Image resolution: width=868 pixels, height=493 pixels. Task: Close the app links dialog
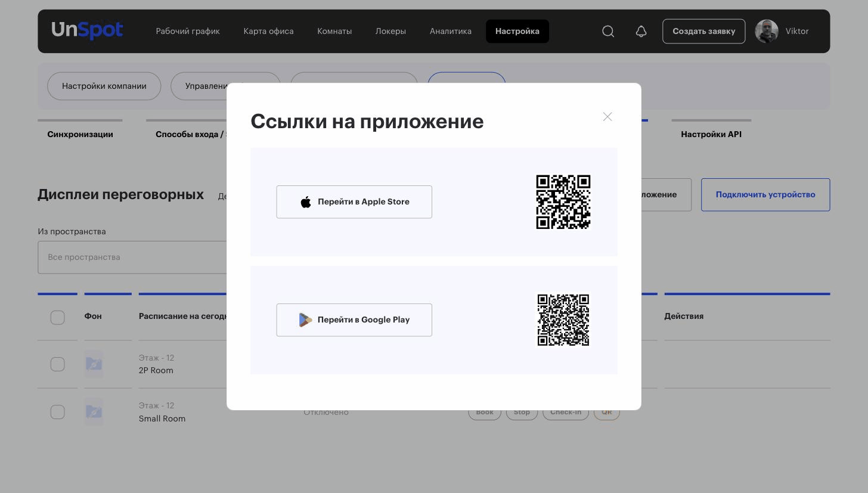click(x=607, y=117)
